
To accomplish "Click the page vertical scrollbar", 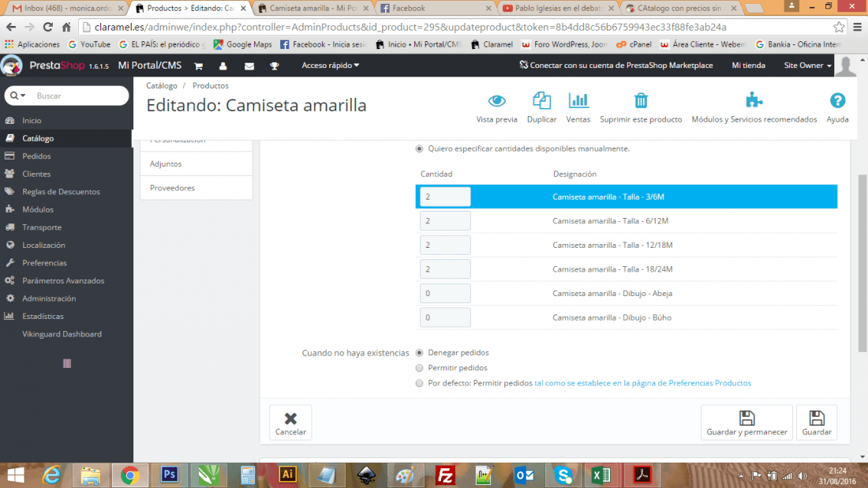I will (x=862, y=263).
